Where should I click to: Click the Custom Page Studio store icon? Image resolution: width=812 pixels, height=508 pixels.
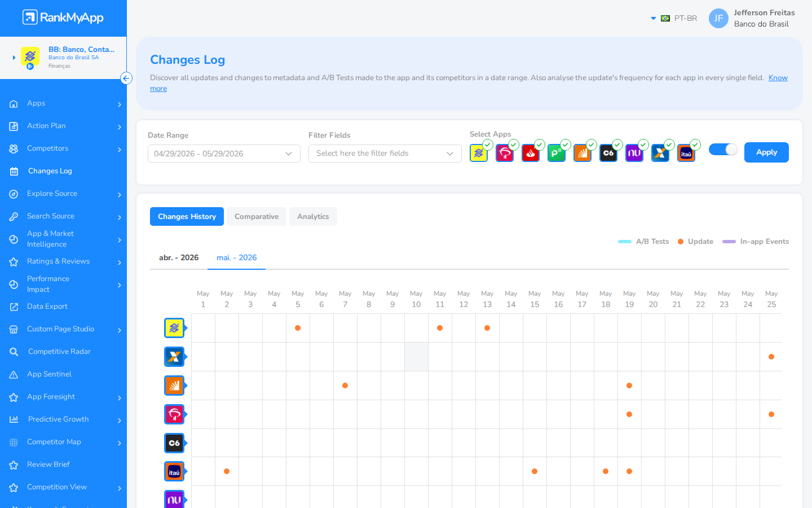click(x=14, y=330)
